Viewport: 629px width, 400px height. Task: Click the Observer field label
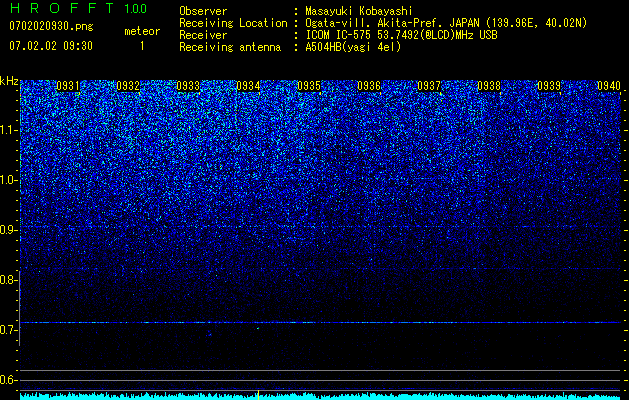pos(203,11)
